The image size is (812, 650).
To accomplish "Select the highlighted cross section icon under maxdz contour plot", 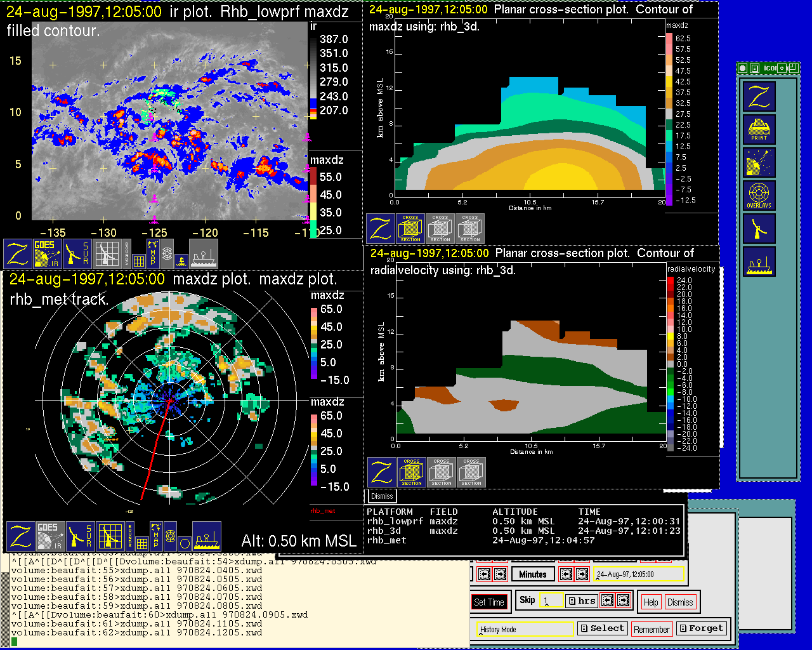I will 410,229.
